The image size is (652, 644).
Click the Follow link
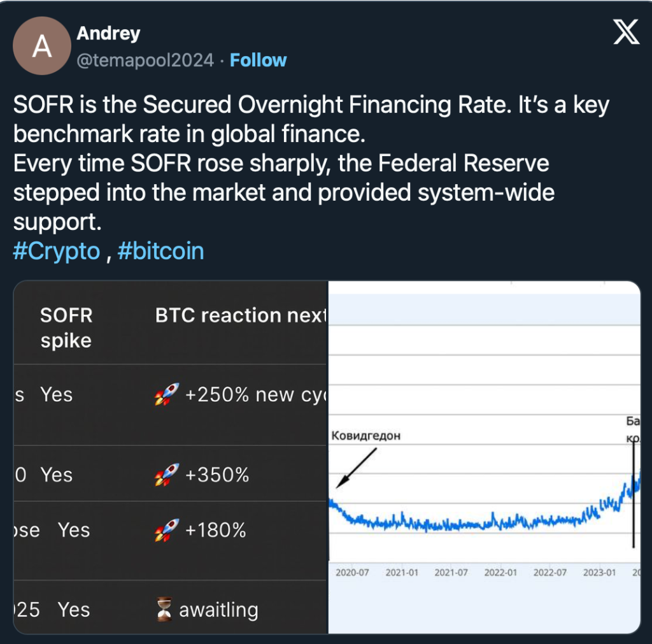(x=258, y=61)
